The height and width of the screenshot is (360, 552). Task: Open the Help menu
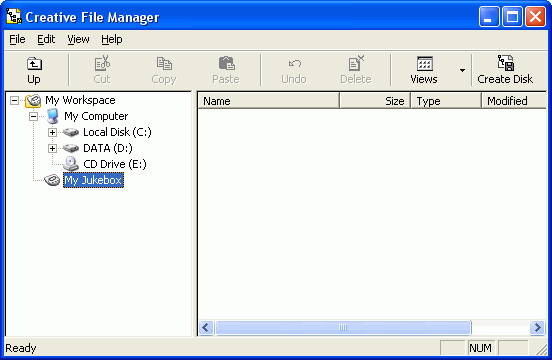tap(112, 39)
